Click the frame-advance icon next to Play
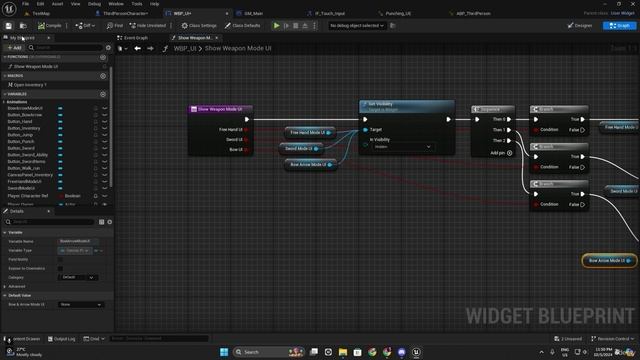640x360 pixels. [287, 26]
